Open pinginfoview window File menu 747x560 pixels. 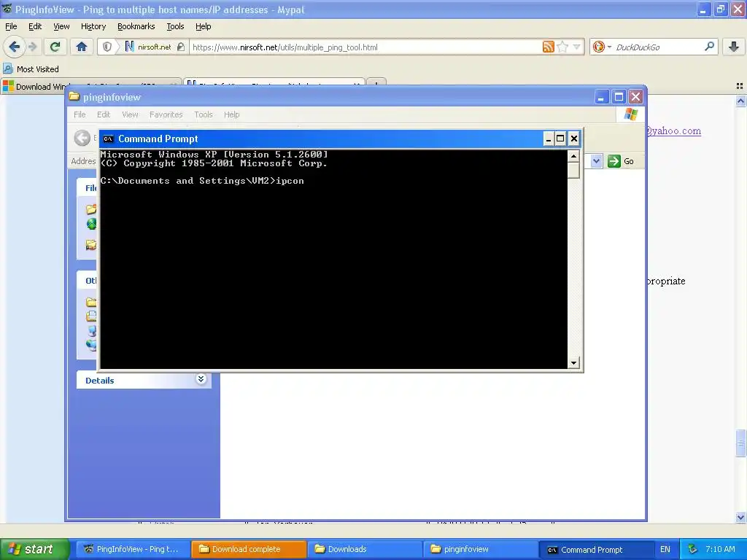[80, 114]
